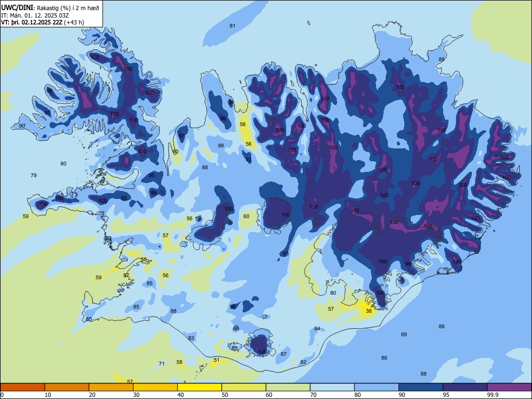Click the 10–20 orange legend swatch
The image size is (532, 399).
[x=67, y=387]
